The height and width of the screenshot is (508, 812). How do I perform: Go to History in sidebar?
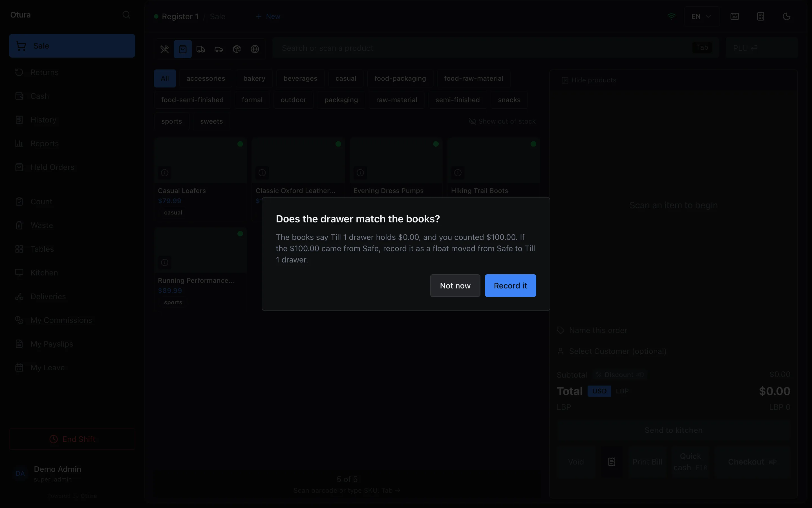pyautogui.click(x=72, y=120)
